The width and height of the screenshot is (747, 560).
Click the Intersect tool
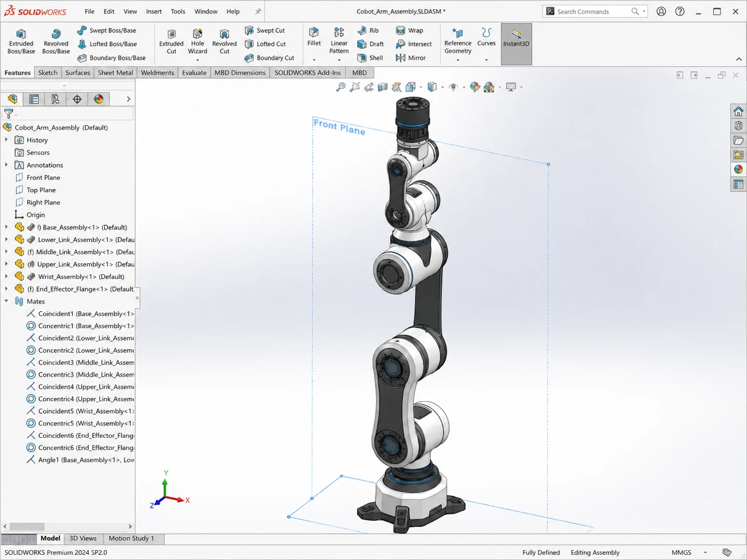pyautogui.click(x=414, y=44)
